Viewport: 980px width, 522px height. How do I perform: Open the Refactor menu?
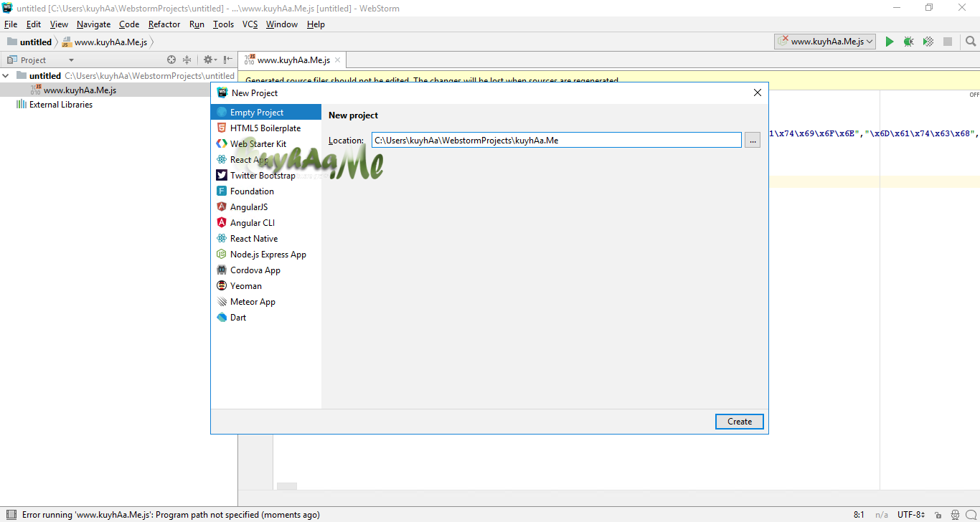pos(164,24)
